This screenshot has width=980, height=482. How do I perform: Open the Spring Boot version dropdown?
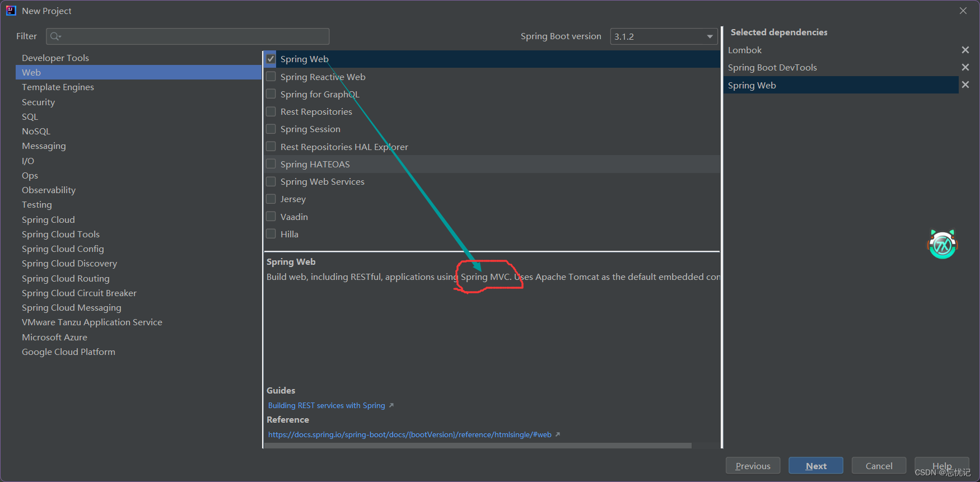(x=664, y=36)
